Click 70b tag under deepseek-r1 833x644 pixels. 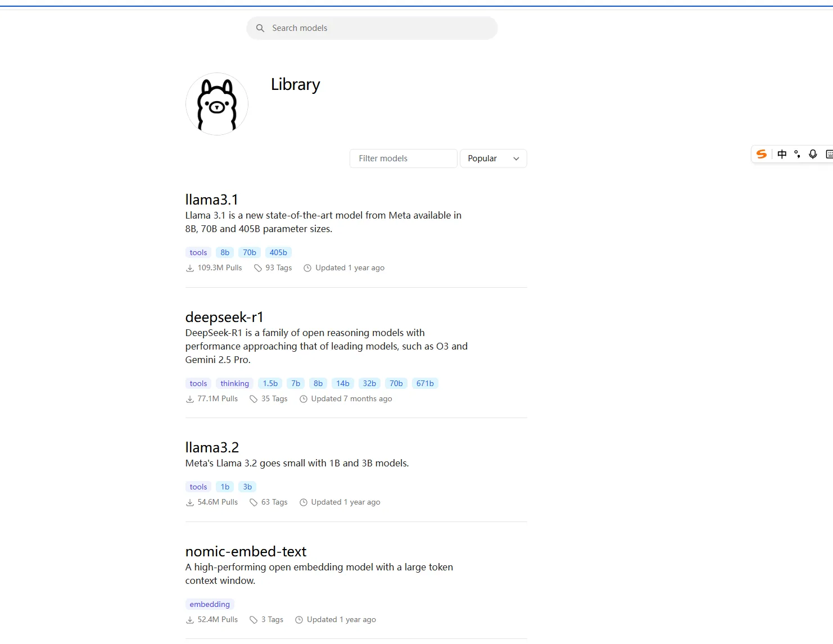point(396,383)
